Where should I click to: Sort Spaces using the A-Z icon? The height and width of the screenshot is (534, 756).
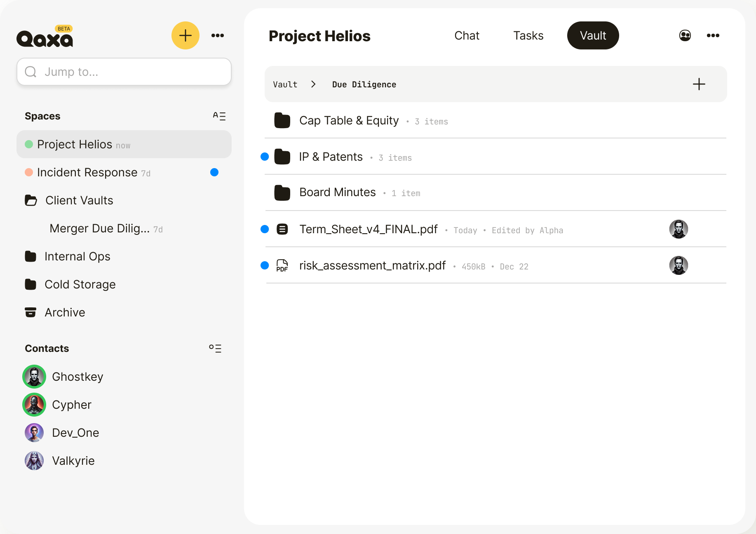click(x=219, y=116)
